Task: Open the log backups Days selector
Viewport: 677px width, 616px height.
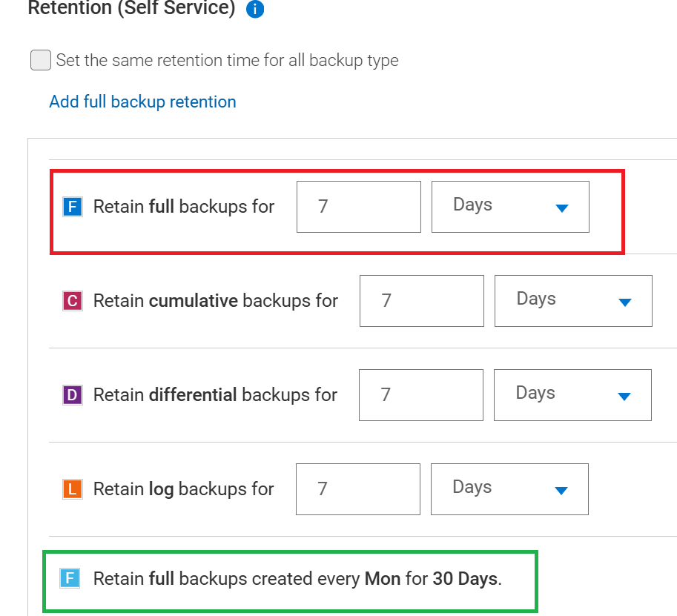Action: click(509, 489)
